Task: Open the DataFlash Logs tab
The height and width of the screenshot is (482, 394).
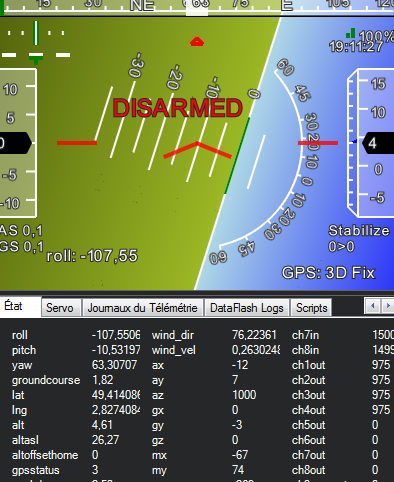Action: point(247,307)
